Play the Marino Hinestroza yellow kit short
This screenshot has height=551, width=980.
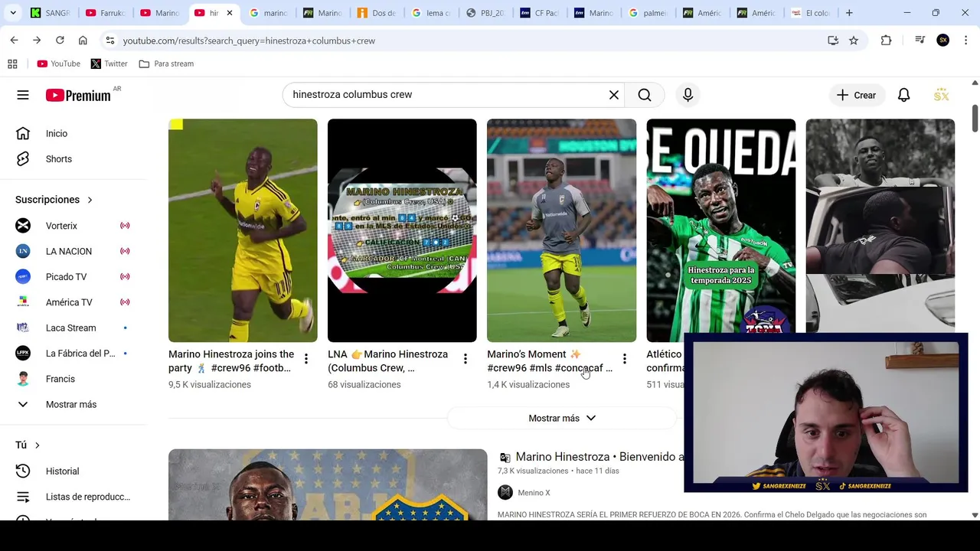(x=243, y=230)
